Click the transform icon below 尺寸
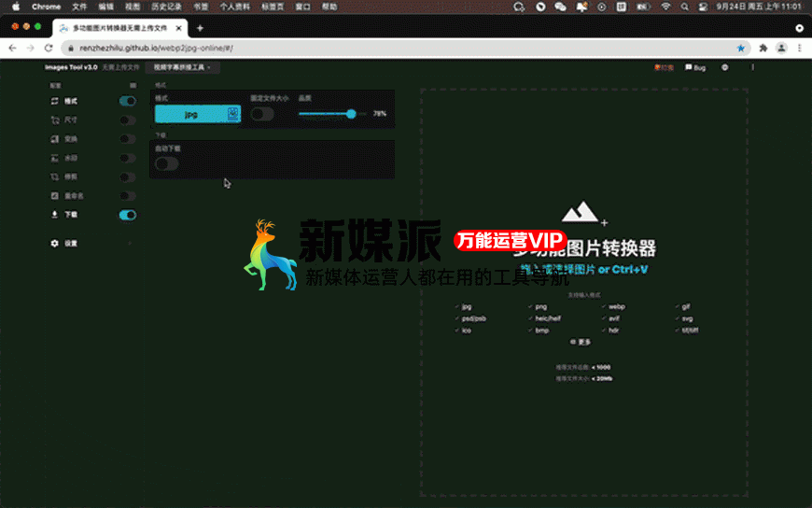Image resolution: width=812 pixels, height=508 pixels. (54, 139)
